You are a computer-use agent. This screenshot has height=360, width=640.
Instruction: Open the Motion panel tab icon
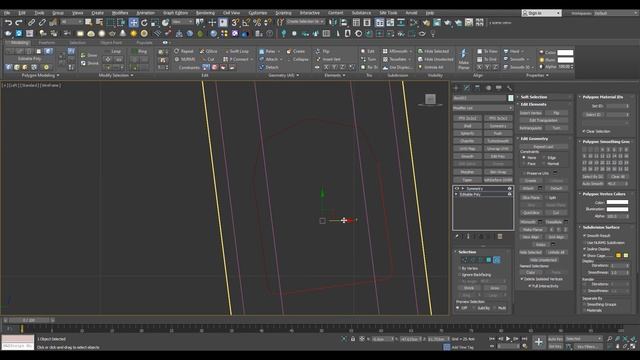pos(488,88)
